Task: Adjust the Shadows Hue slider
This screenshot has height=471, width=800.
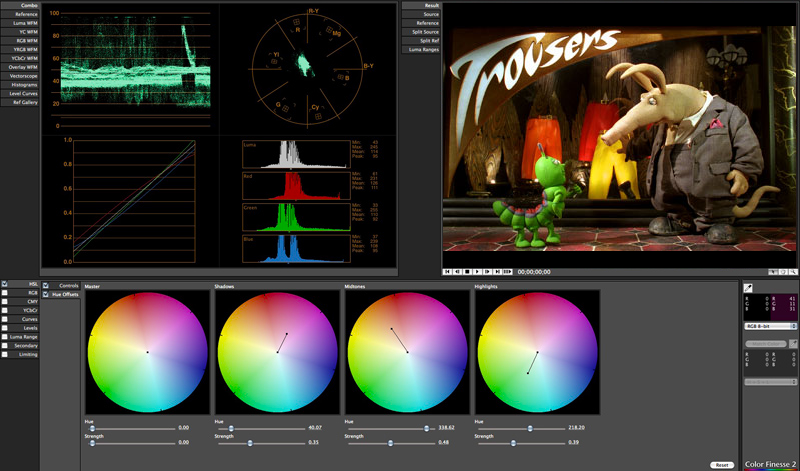Action: pos(262,429)
